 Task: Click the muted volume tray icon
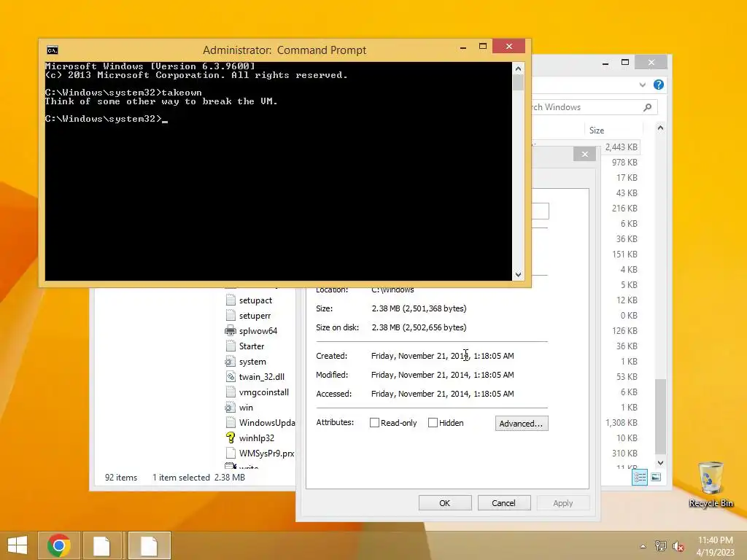click(x=678, y=546)
